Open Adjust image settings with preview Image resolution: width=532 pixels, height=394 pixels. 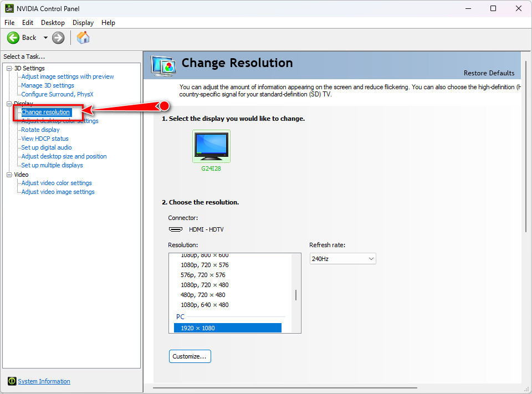pos(68,76)
